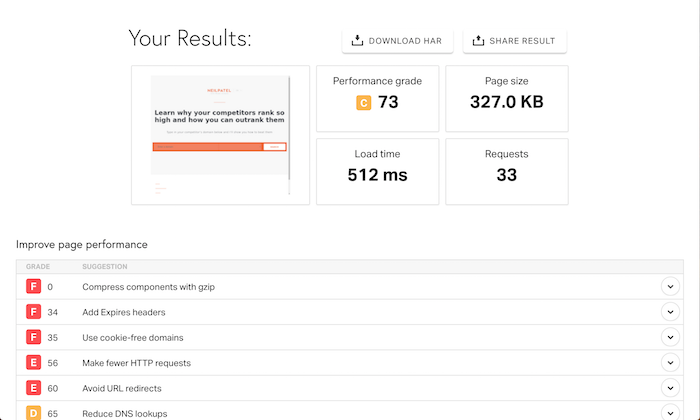This screenshot has width=700, height=420.
Task: Select the Load time result card
Action: 377,171
